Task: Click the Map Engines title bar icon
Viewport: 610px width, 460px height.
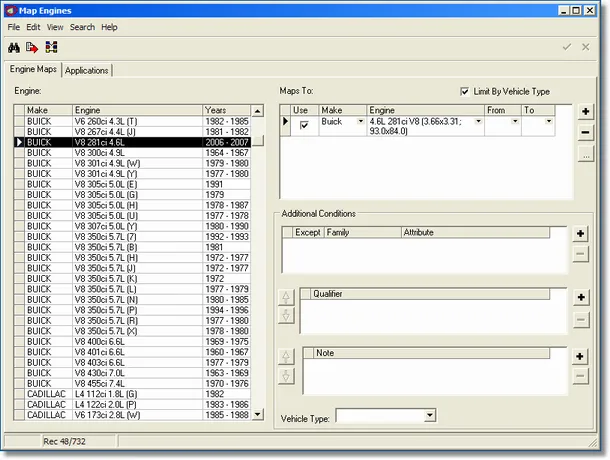Action: tap(11, 11)
